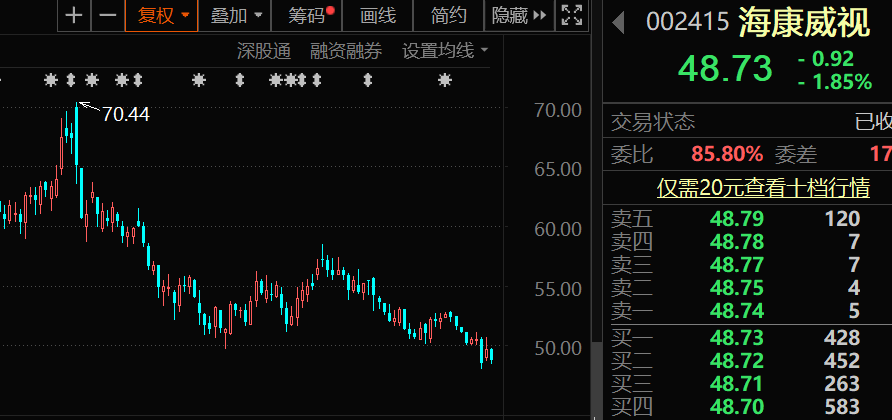Open the 融资融券 tab
The height and width of the screenshot is (420, 892).
pyautogui.click(x=346, y=51)
